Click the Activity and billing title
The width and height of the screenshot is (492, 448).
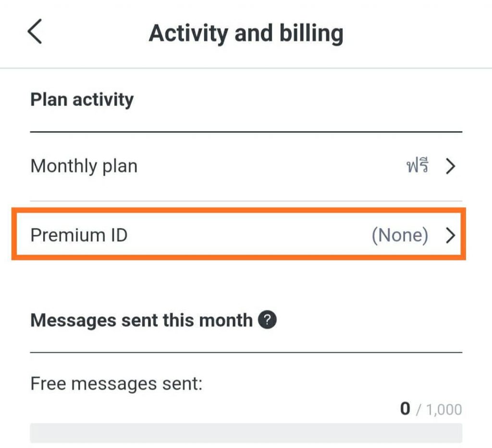(246, 33)
